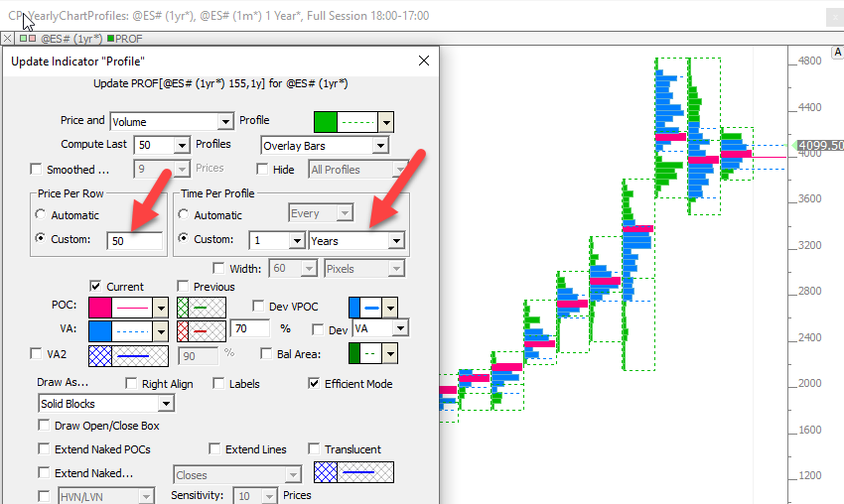This screenshot has height=504, width=844.
Task: Enable Extend Naked POCs checkbox
Action: tap(44, 448)
